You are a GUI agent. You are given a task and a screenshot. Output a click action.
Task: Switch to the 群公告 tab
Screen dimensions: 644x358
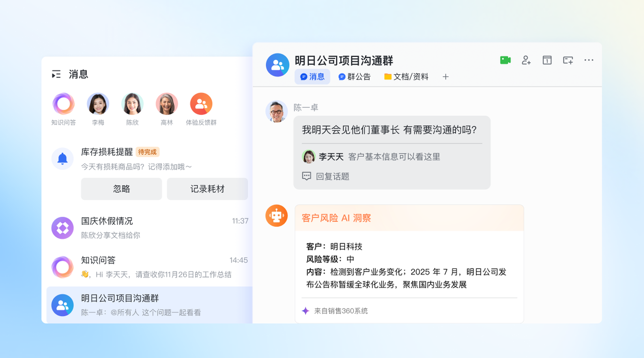355,77
